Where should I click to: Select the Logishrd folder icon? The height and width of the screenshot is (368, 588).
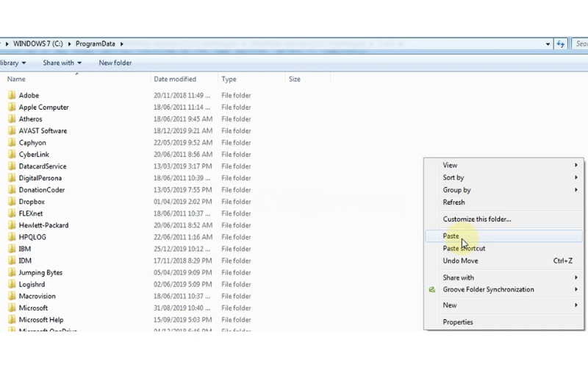click(12, 284)
